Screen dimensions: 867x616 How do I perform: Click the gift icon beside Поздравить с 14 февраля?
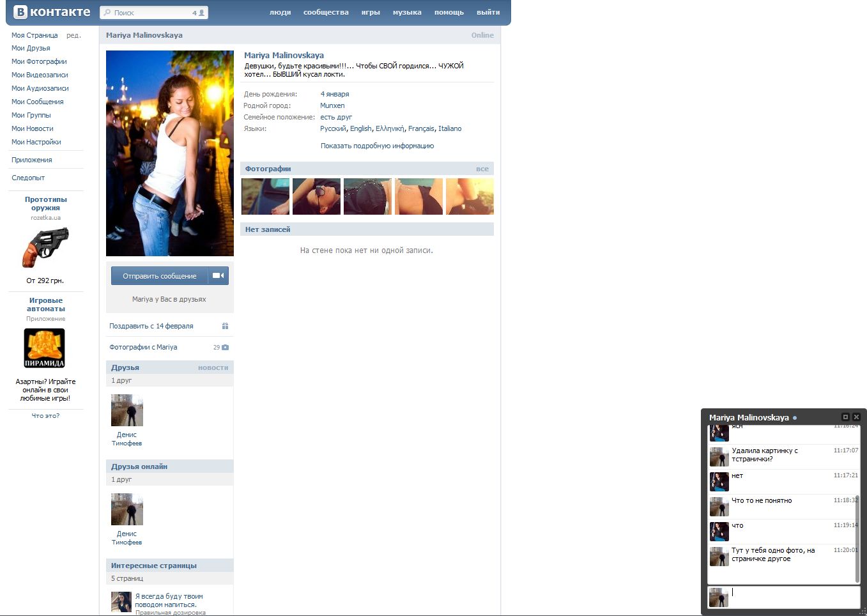pos(225,326)
